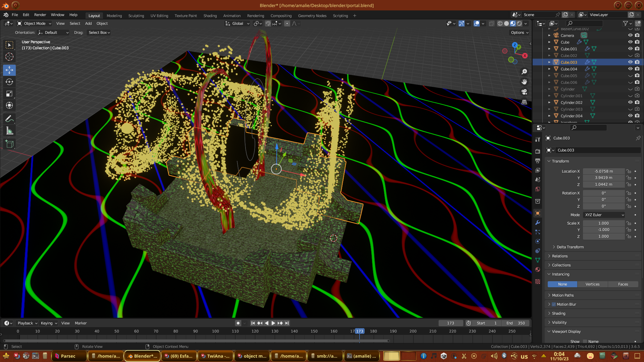Screen dimensions: 644x362
Task: Select the Scale tool
Action: [9, 94]
